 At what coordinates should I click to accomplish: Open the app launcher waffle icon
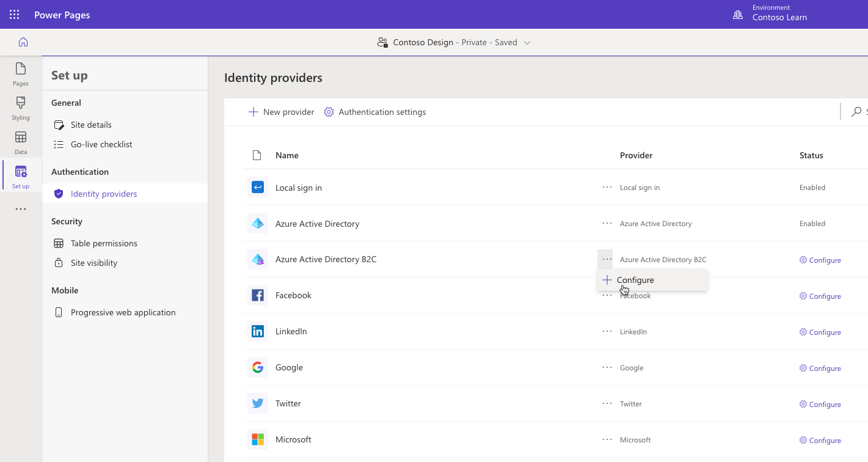[13, 14]
